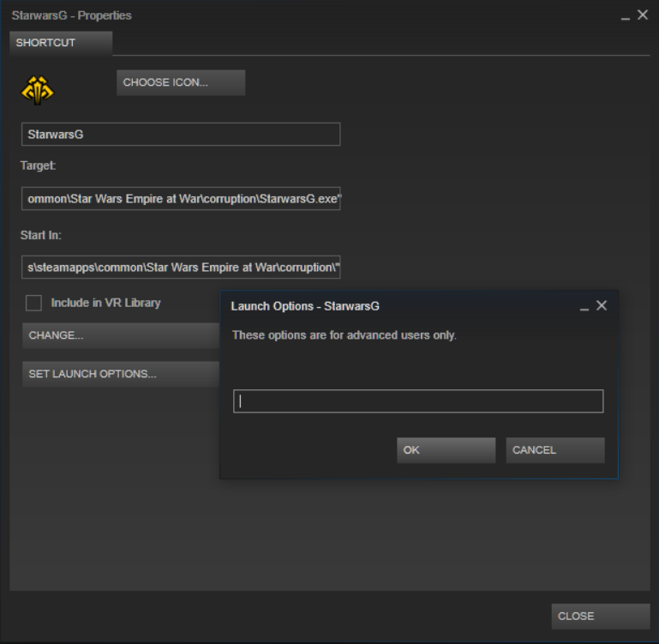
Task: Focus the launch options text field
Action: (418, 401)
